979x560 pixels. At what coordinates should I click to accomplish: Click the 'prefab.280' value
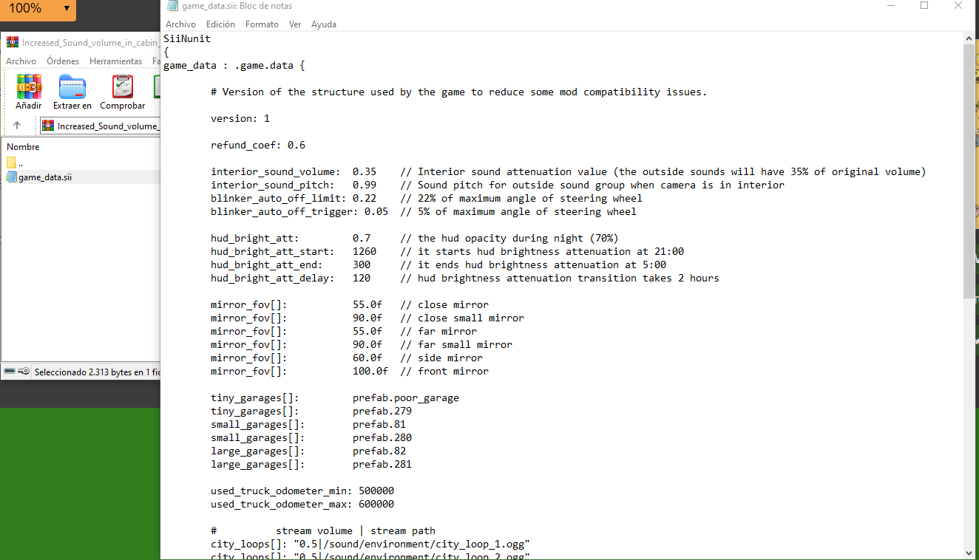coord(382,437)
